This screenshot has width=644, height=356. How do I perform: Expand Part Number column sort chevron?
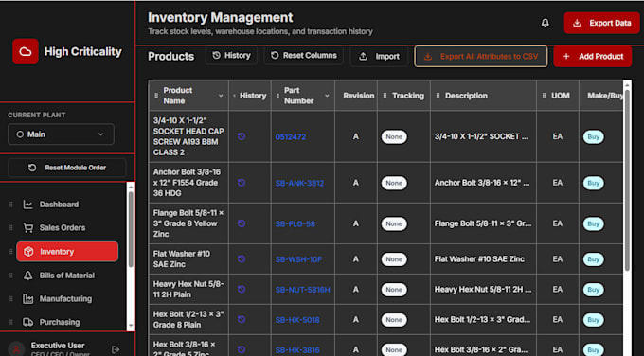point(327,96)
